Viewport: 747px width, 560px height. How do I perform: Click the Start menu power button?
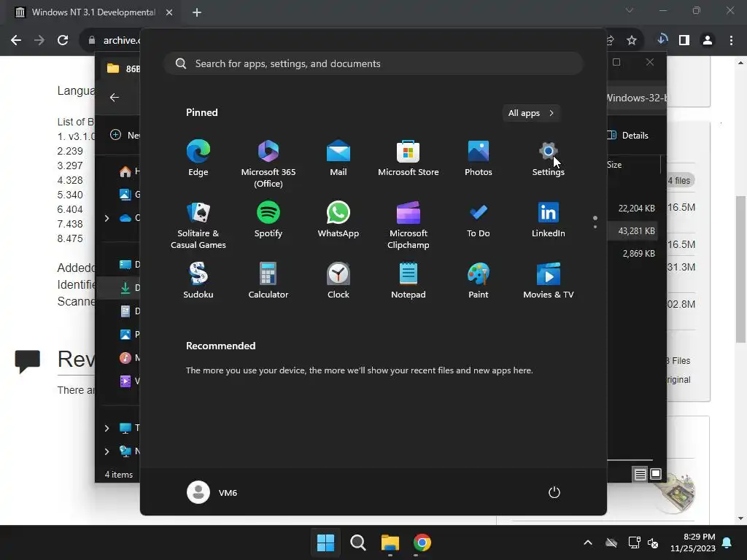pos(554,492)
